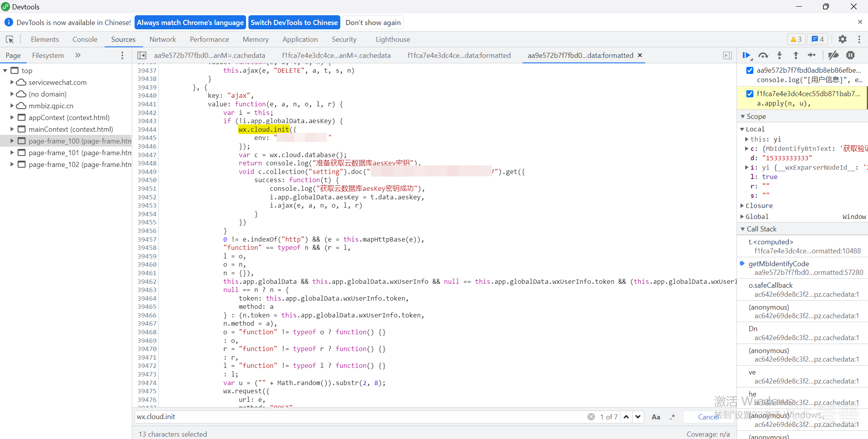Open the Filesystem navigator tab
The image size is (868, 439).
point(48,56)
